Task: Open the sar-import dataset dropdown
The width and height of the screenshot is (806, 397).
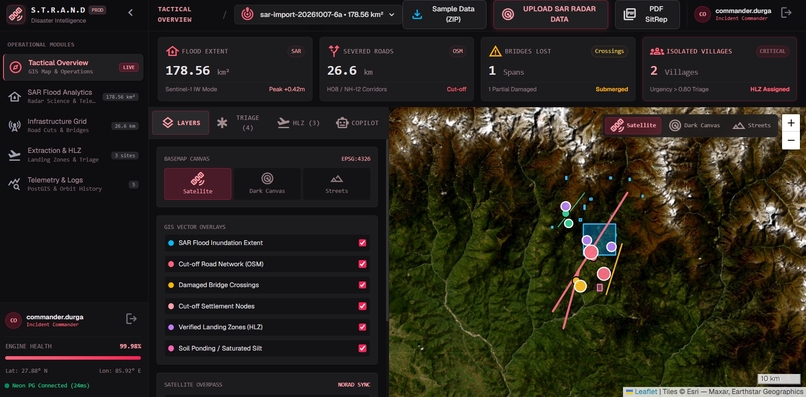Action: click(318, 14)
